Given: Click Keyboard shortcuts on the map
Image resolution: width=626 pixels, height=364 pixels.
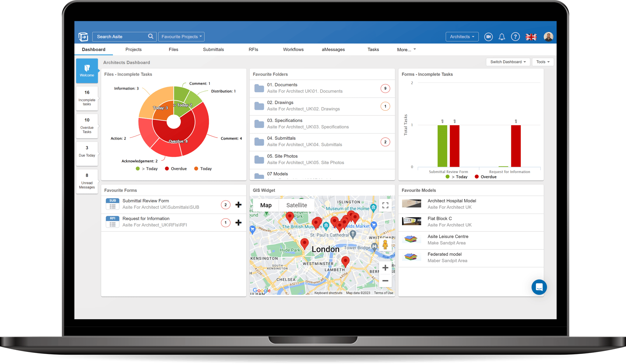Looking at the screenshot, I should click(x=328, y=293).
